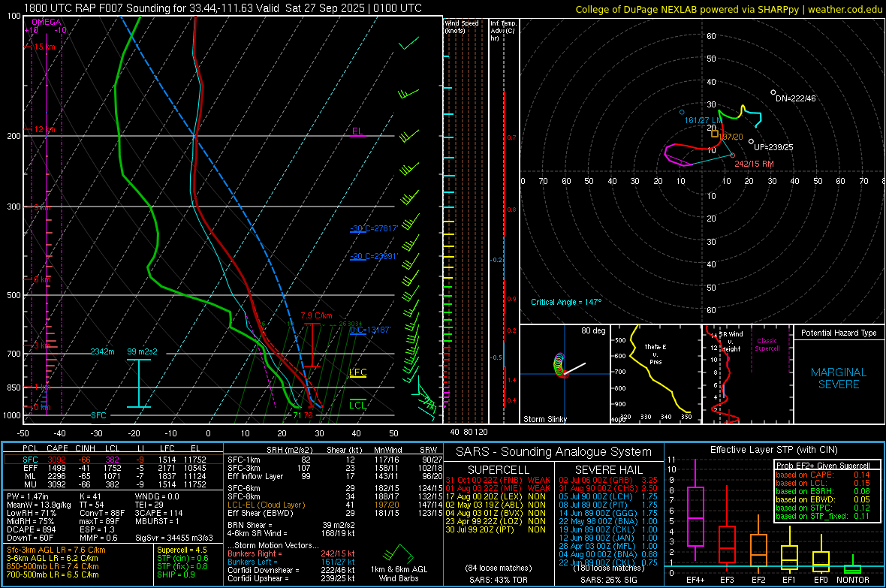Click the "Effective Layer STP (with CIN)" title
Image resolution: width=886 pixels, height=588 pixels.
(773, 450)
